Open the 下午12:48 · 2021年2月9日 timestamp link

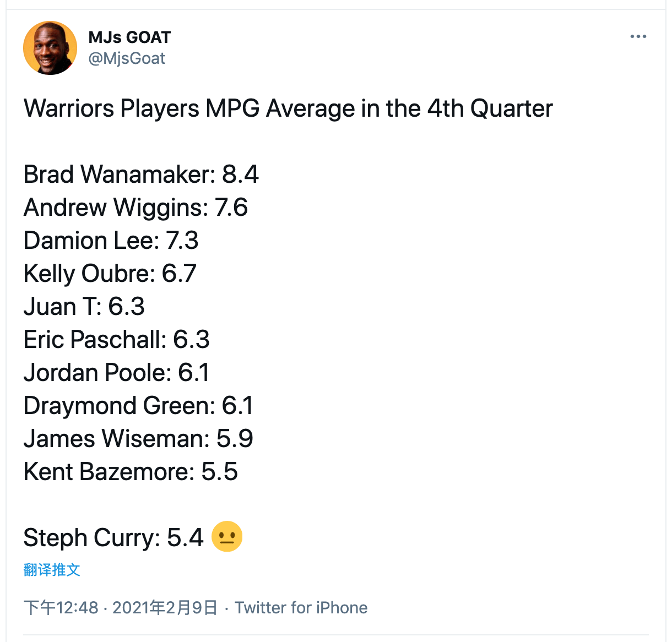tap(121, 607)
